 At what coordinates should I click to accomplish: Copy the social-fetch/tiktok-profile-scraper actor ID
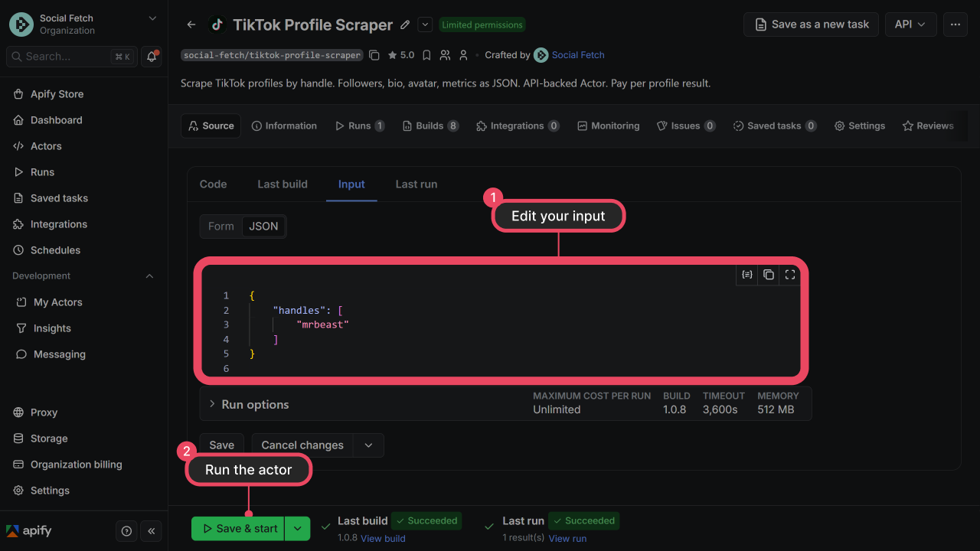[x=374, y=55]
